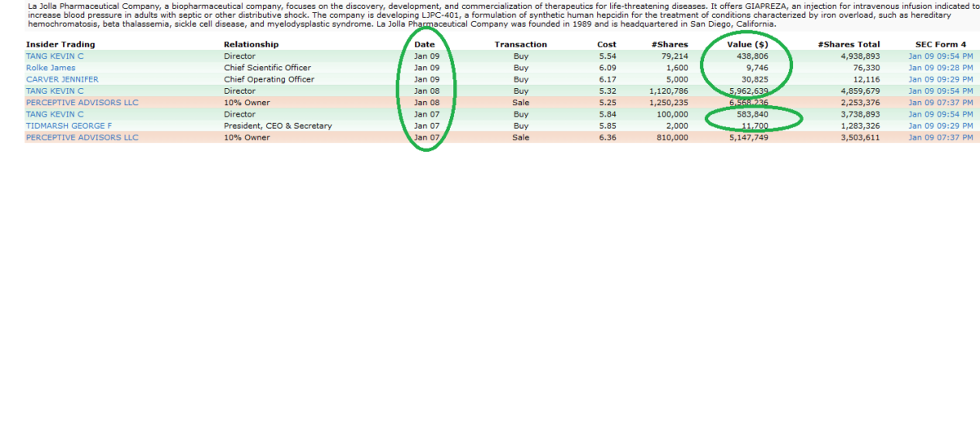Open SEC Form 4 link in 3,738,893 total row
The width and height of the screenshot is (980, 443).
(x=940, y=114)
